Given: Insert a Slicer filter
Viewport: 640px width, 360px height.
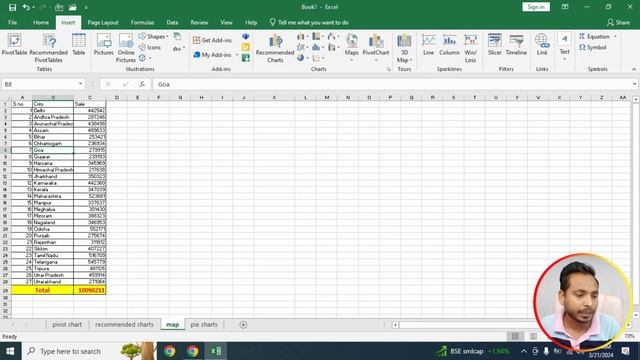Looking at the screenshot, I should click(495, 45).
